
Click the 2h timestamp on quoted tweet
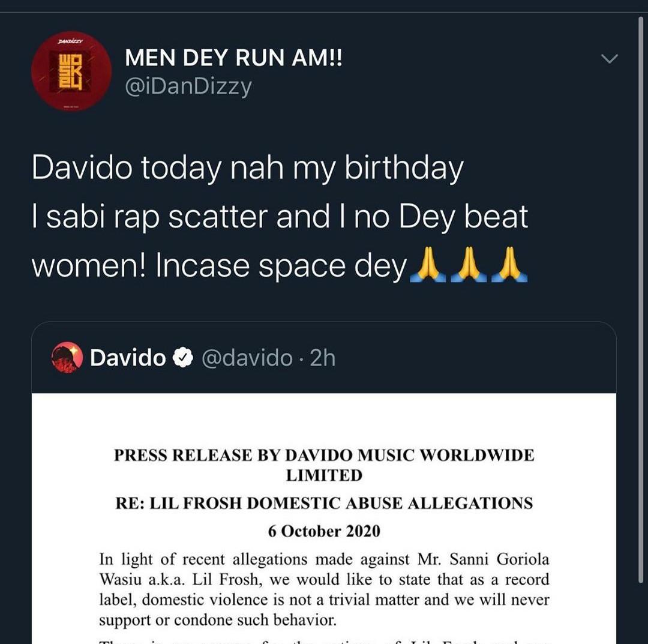pos(322,358)
